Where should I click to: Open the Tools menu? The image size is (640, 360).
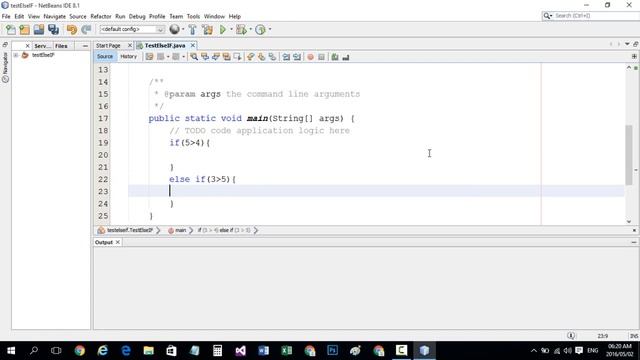193,16
